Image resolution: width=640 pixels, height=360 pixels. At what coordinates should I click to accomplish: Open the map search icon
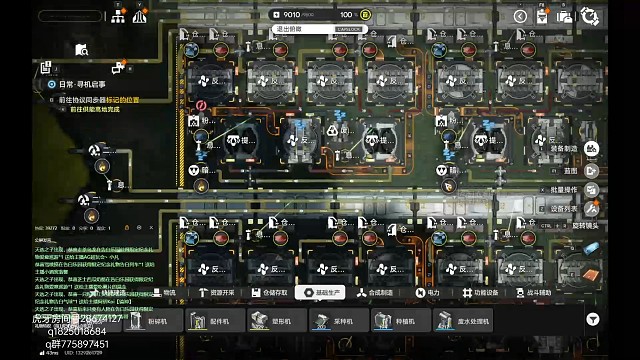pyautogui.click(x=82, y=50)
